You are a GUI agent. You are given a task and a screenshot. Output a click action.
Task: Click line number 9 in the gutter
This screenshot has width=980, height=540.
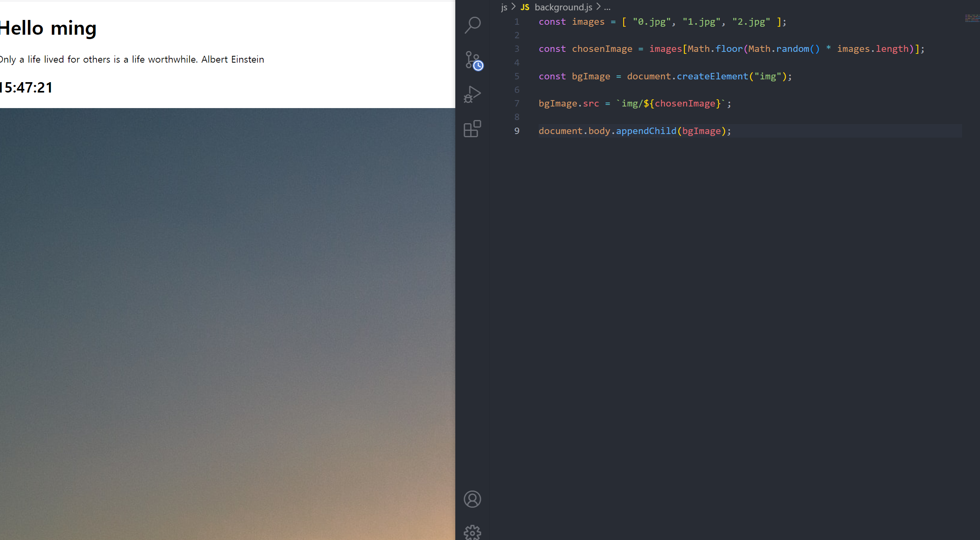(517, 131)
